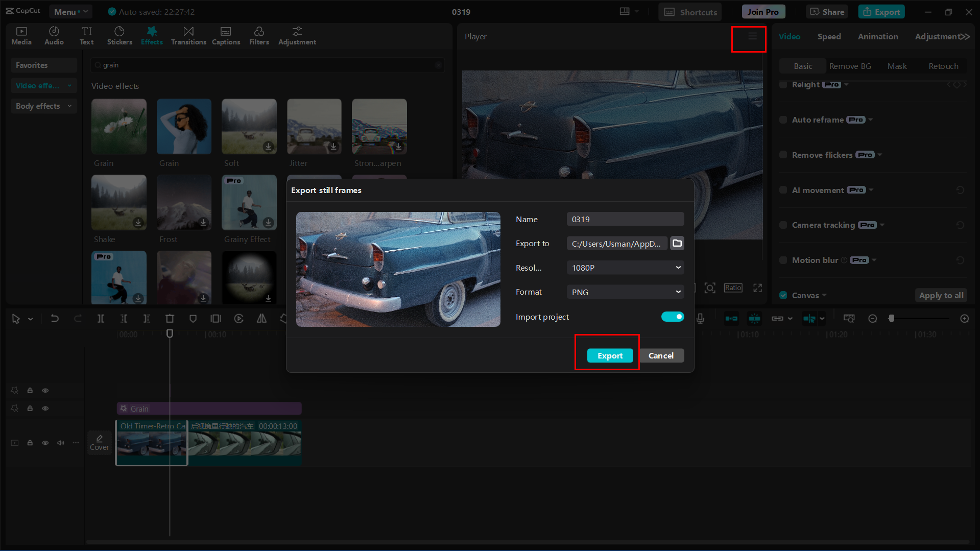Select the Jitter effect thumbnail
This screenshot has height=551, width=980.
pos(314,126)
